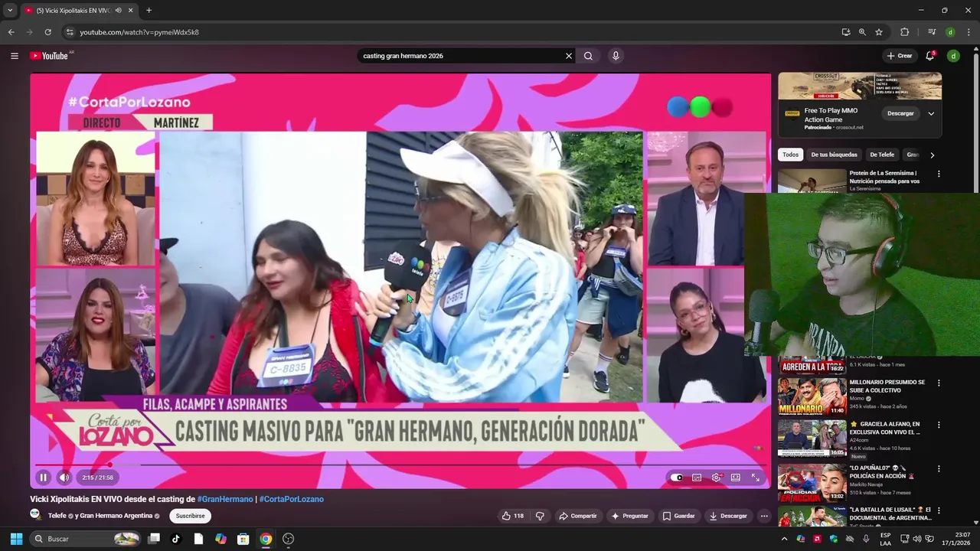Expand the Crossout ad options chevron

point(931,113)
